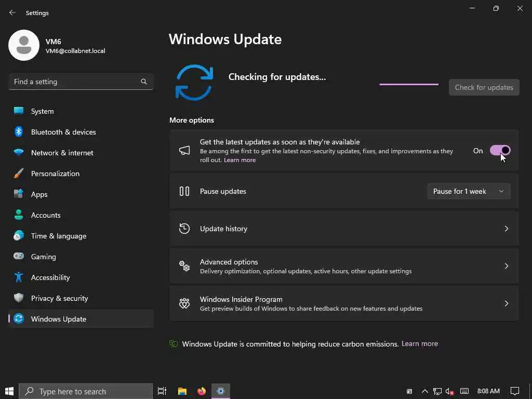Click the More options heading

tap(192, 120)
